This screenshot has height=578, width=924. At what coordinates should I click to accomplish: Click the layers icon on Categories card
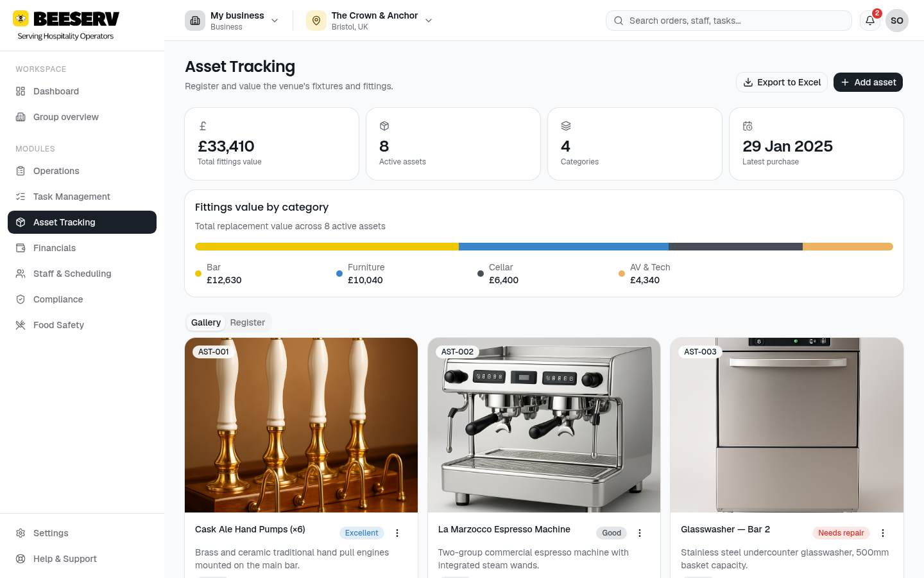point(566,126)
